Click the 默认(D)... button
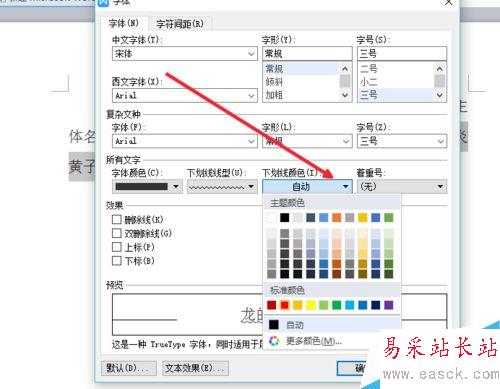 (128, 368)
